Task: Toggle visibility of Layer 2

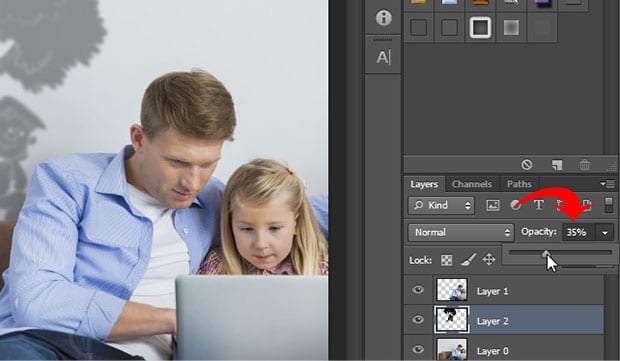Action: click(418, 319)
